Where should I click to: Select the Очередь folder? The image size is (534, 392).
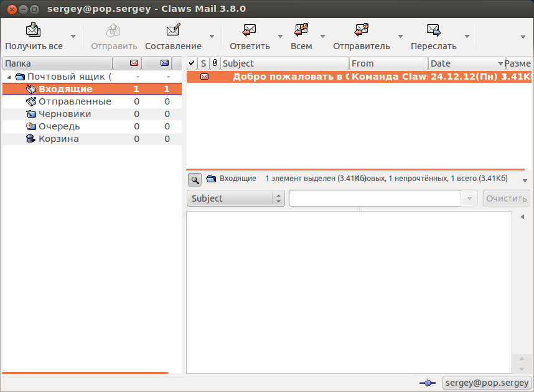click(x=92, y=126)
